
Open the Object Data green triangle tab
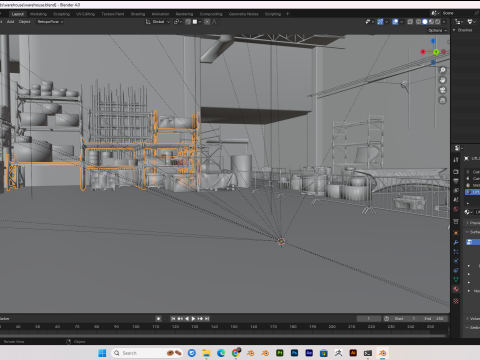pos(456,280)
